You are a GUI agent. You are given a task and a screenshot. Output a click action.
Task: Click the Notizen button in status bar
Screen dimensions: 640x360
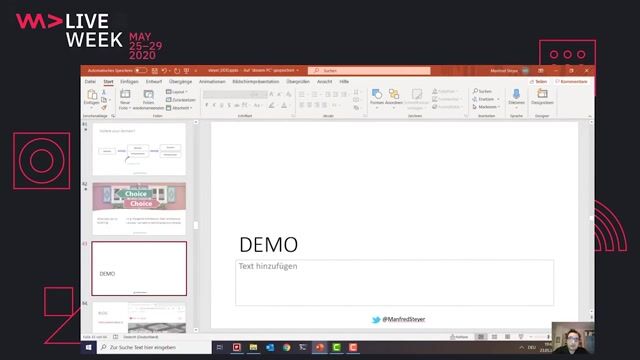coord(459,337)
